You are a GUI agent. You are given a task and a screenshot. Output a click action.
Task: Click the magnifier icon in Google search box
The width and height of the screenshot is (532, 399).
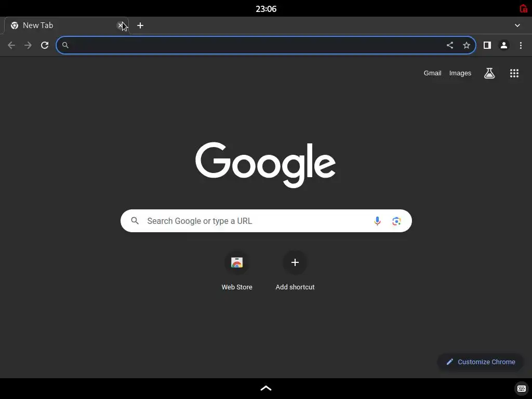click(x=135, y=221)
